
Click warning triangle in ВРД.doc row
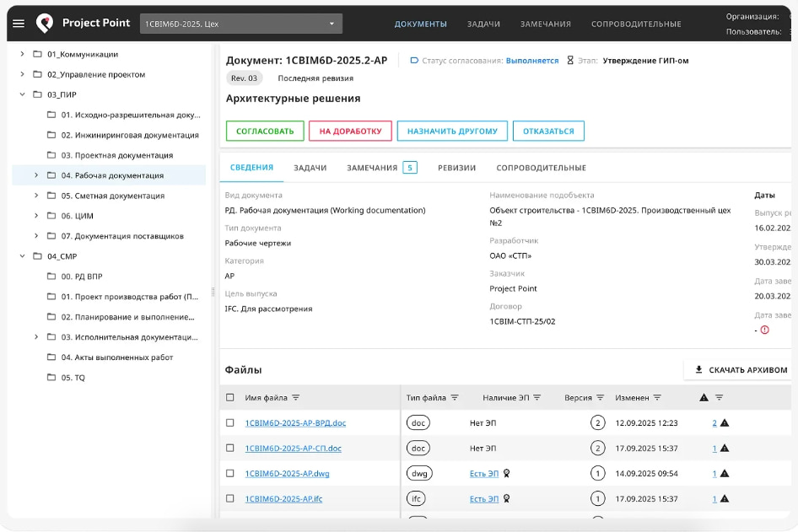click(x=725, y=423)
